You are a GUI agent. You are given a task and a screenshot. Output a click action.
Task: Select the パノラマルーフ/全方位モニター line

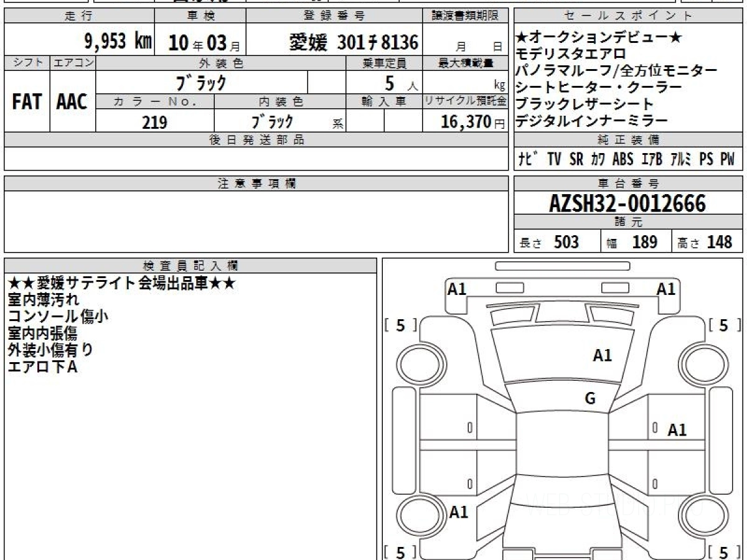tap(617, 71)
